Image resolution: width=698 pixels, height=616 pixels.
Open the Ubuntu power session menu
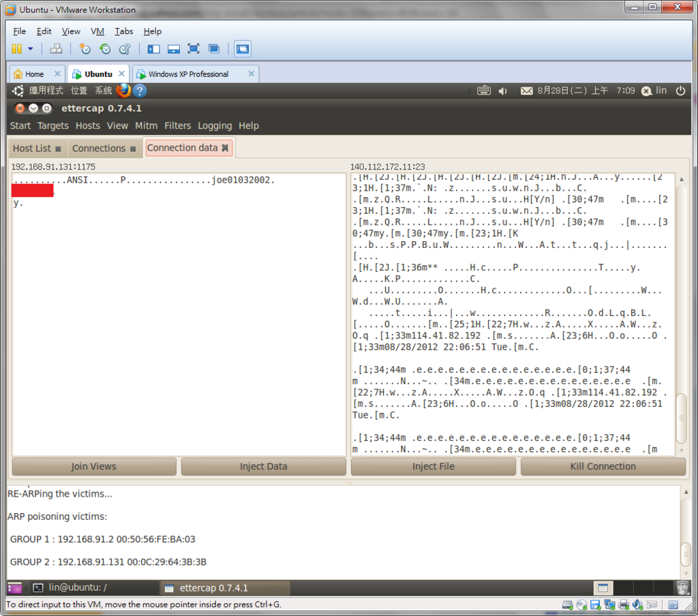coord(680,91)
